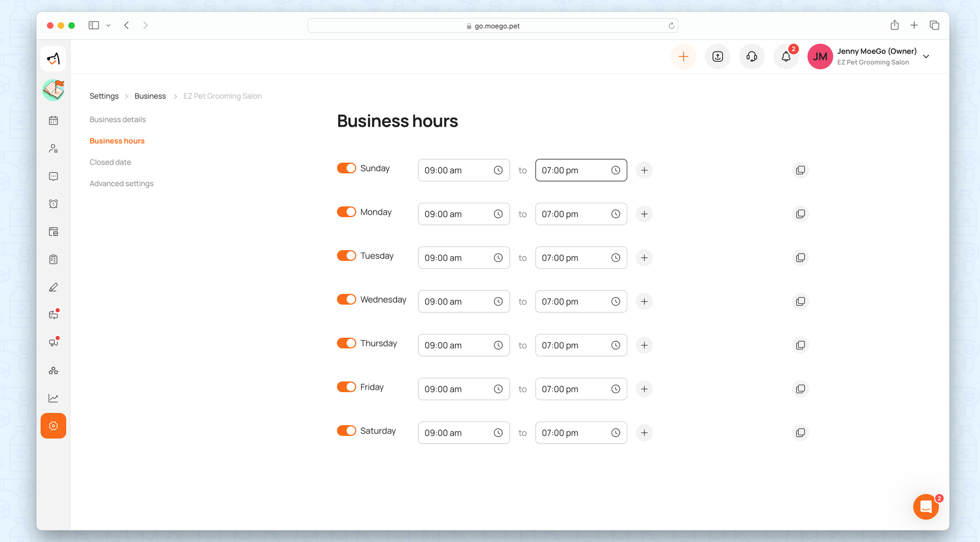Image resolution: width=980 pixels, height=542 pixels.
Task: Toggle Sunday business hours off
Action: coord(346,168)
